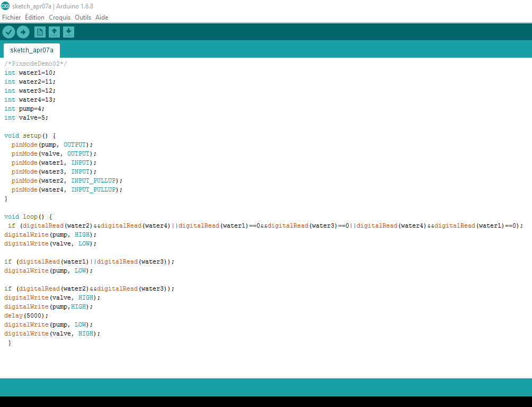Place cursor on the PinmodeDemo02 comment line
532x407 pixels.
click(36, 64)
